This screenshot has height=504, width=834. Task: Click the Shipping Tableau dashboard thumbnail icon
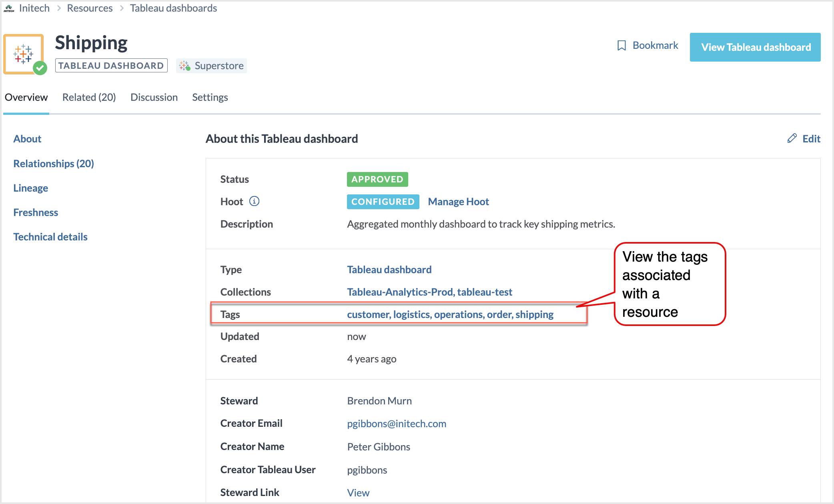pos(24,54)
